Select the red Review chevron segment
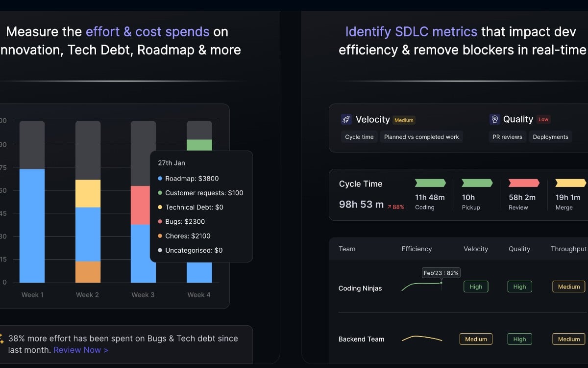The width and height of the screenshot is (588, 368). pyautogui.click(x=524, y=183)
